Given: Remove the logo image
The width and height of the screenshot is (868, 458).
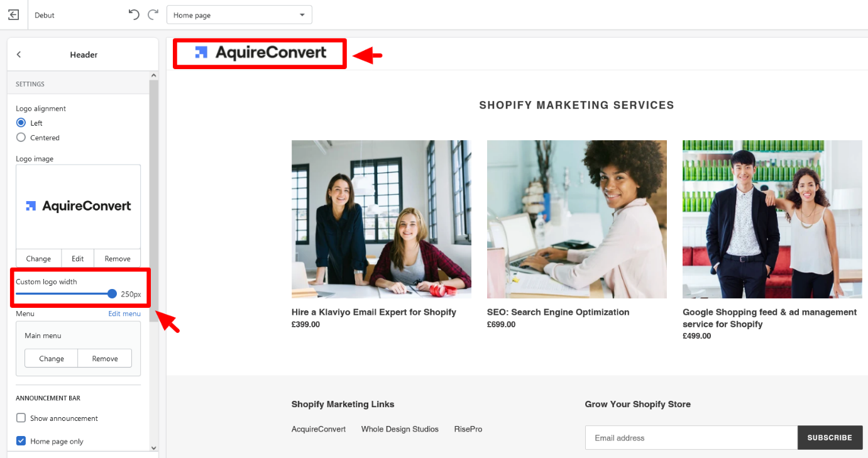Looking at the screenshot, I should (118, 258).
